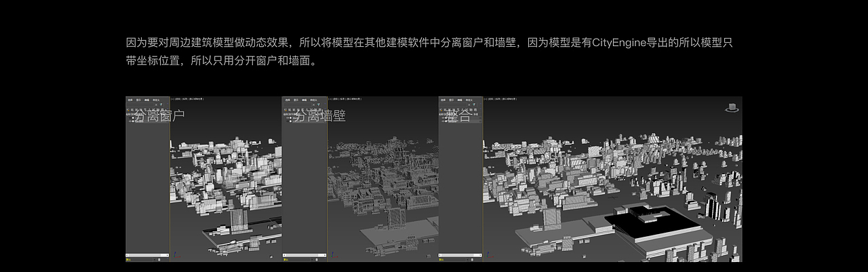The height and width of the screenshot is (272, 868).
Task: Click the ViewCube in the 整合 viewport
Action: [x=732, y=106]
